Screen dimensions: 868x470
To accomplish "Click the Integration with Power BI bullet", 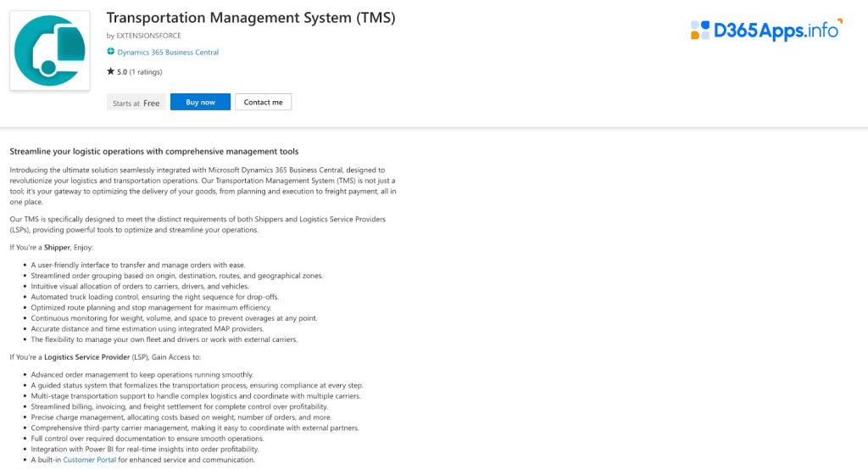I will pos(144,449).
